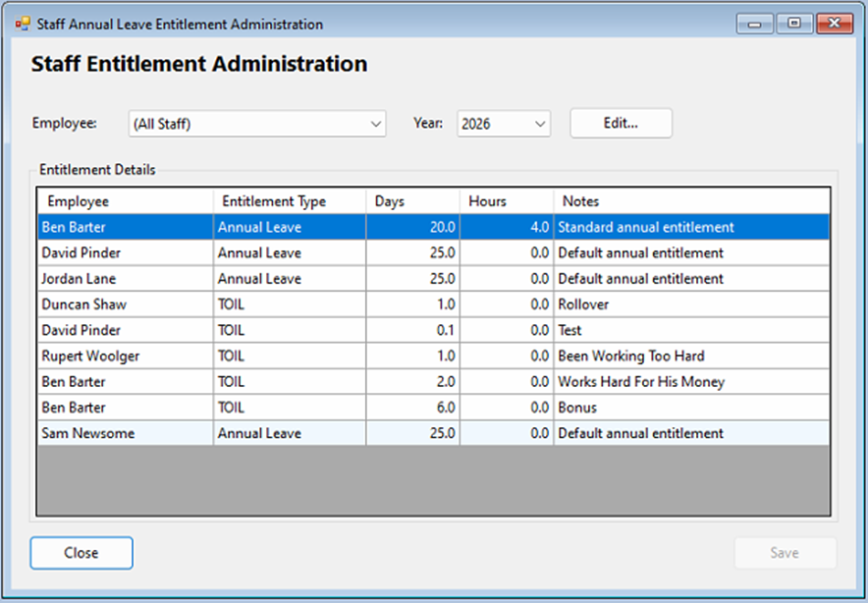Open the Employee (All Staff) dropdown
This screenshot has width=868, height=603.
[x=257, y=124]
